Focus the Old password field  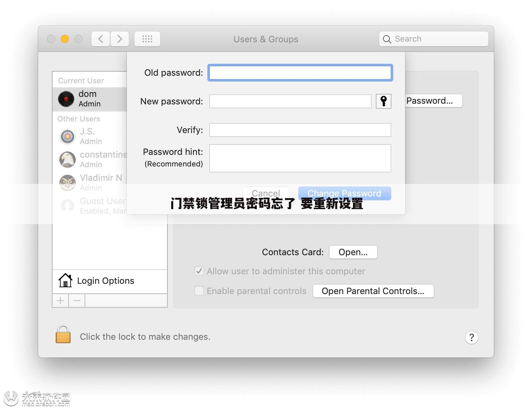tap(300, 73)
